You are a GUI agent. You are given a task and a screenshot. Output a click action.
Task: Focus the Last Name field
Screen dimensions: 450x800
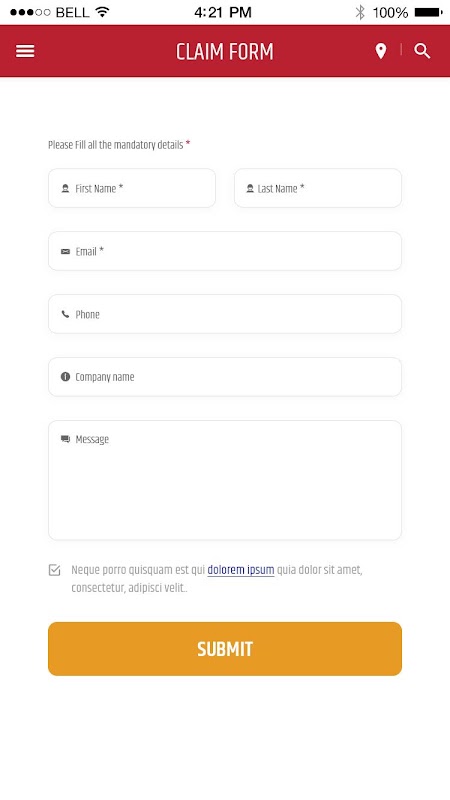click(318, 188)
